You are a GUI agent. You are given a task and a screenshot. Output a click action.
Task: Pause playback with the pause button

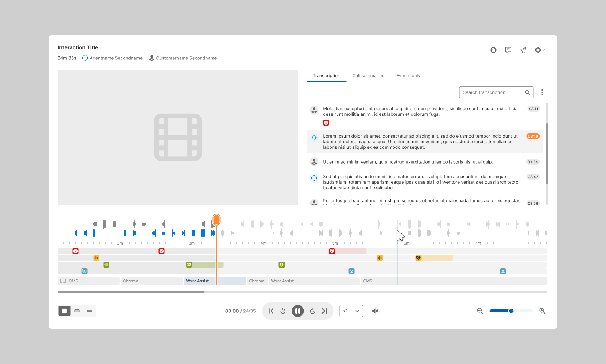(x=298, y=311)
